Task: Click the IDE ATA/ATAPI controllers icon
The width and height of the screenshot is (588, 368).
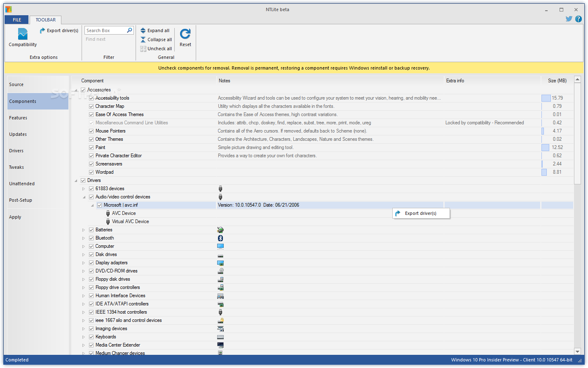Action: [x=220, y=304]
